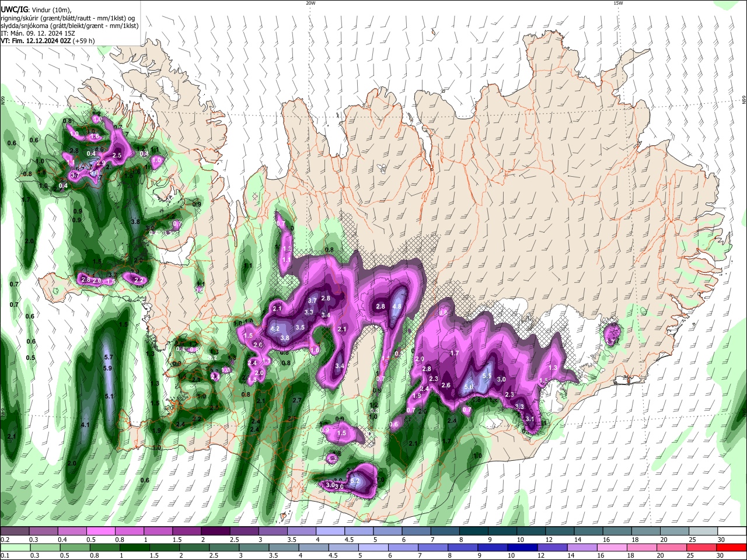Click the white 30 swatch in the upper legend row
This screenshot has height=560, width=747.
tap(732, 531)
